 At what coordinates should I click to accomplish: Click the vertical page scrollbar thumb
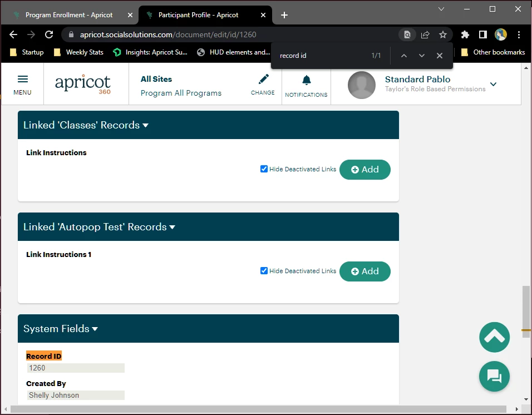[x=526, y=312]
